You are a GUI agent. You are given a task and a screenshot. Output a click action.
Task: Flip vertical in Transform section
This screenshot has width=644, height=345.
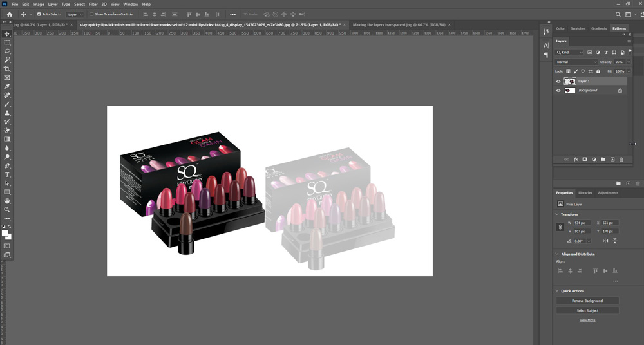point(615,241)
